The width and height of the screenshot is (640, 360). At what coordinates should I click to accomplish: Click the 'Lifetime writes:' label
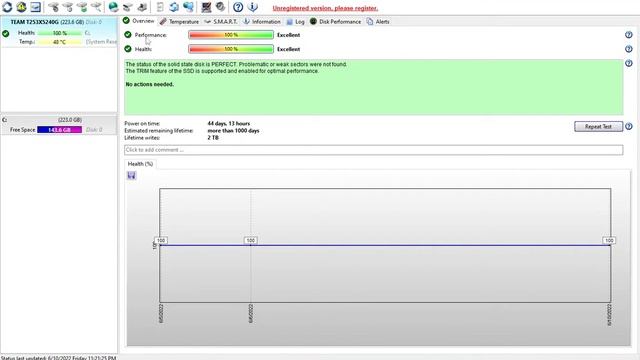pyautogui.click(x=142, y=138)
